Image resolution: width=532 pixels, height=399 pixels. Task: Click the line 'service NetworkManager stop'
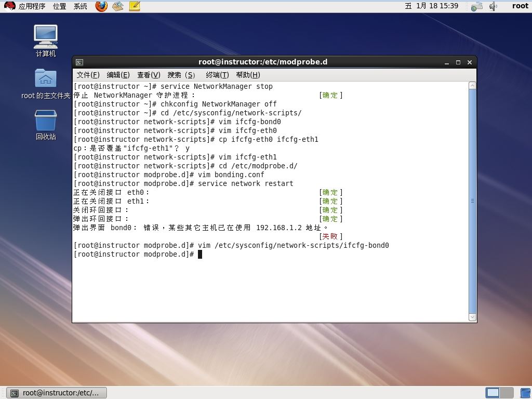tap(217, 87)
